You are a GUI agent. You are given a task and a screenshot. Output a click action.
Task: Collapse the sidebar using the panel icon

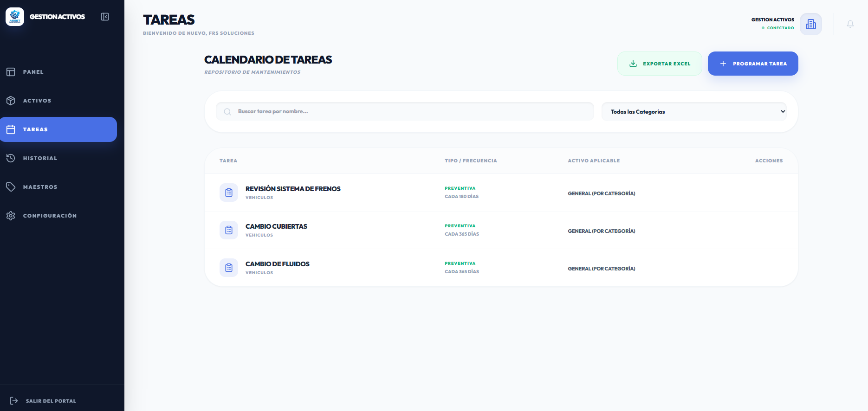pyautogui.click(x=105, y=17)
